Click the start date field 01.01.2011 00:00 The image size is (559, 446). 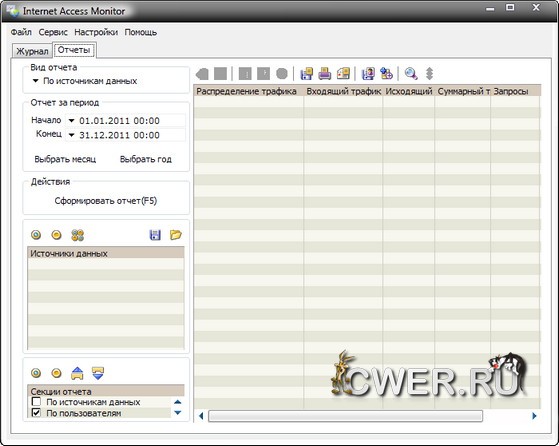[125, 121]
